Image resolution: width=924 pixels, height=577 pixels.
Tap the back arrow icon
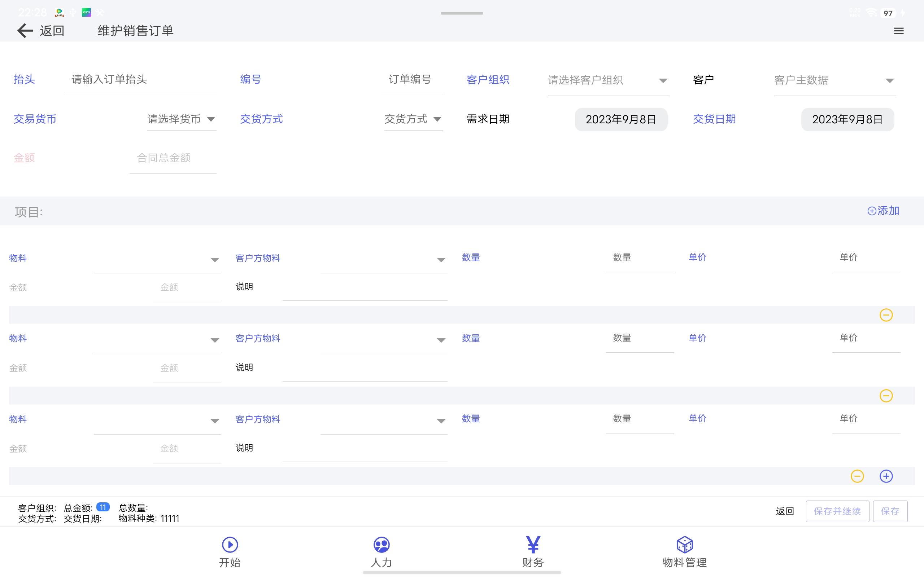[x=25, y=31]
